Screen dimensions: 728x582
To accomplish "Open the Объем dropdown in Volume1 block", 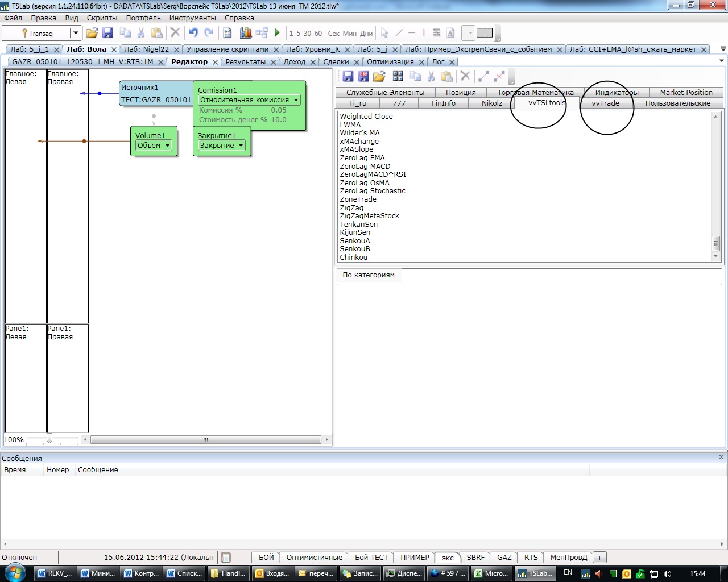I will (x=167, y=145).
